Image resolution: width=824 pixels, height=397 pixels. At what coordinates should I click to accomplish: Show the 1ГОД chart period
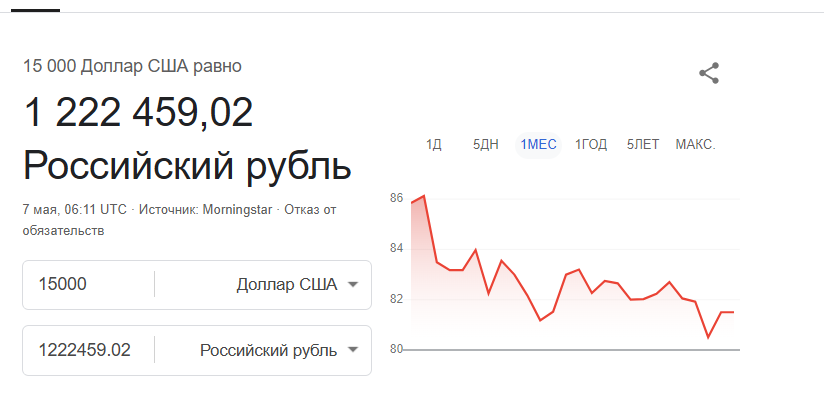point(591,145)
